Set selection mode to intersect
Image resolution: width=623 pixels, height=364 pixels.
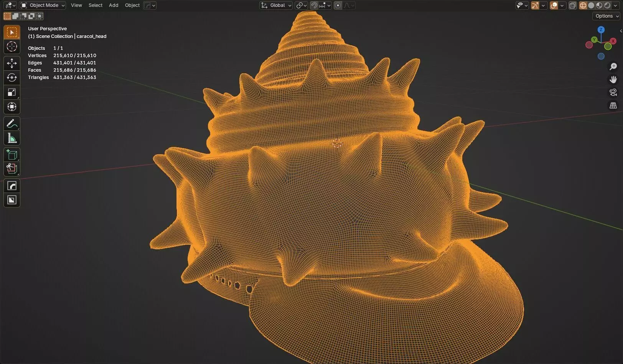pyautogui.click(x=40, y=16)
